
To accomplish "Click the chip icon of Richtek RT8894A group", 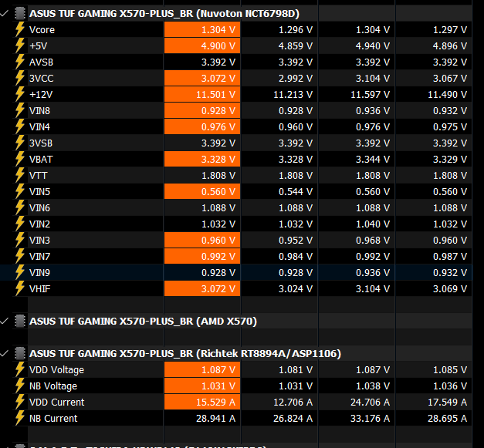I will tap(20, 353).
